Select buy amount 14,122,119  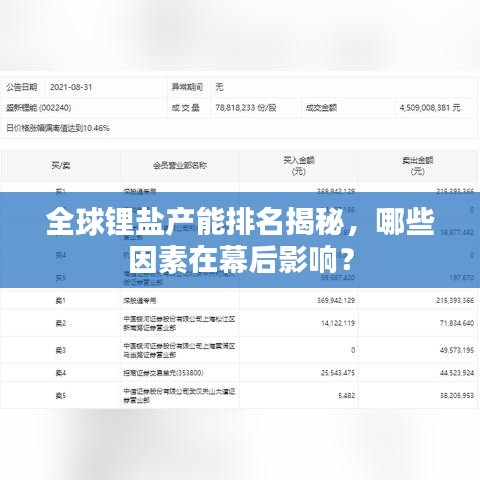pyautogui.click(x=338, y=323)
